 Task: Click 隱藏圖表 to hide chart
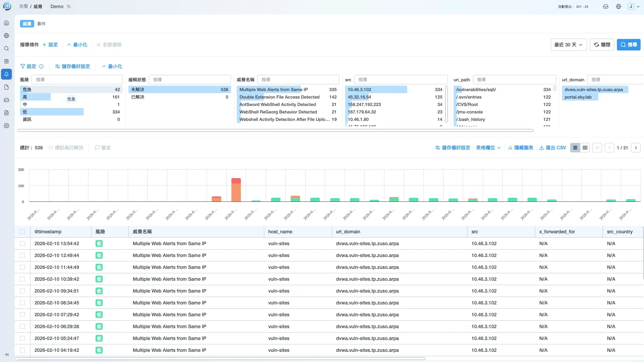click(x=521, y=148)
